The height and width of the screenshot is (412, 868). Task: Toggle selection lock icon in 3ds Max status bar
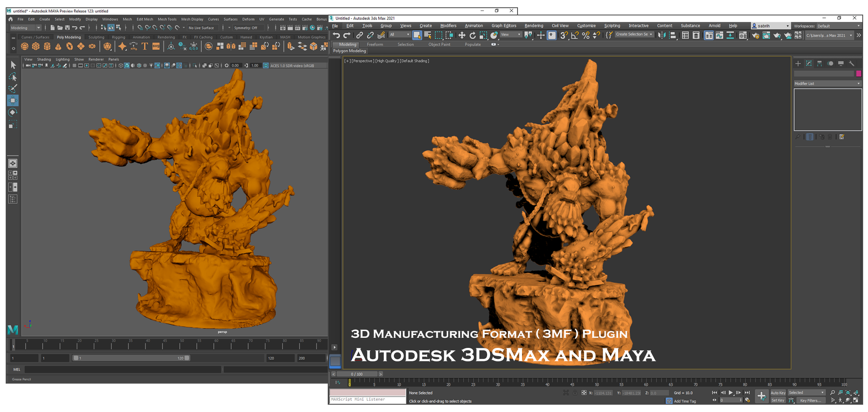(x=575, y=393)
